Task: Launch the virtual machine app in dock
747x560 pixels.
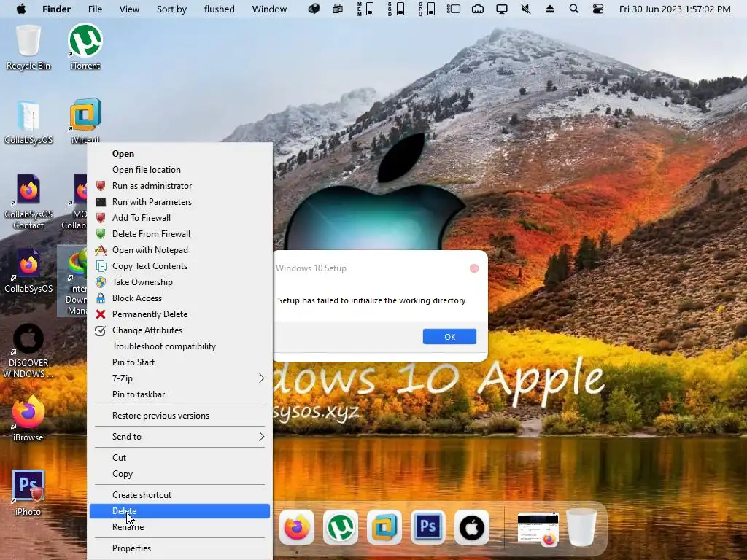Action: [384, 528]
